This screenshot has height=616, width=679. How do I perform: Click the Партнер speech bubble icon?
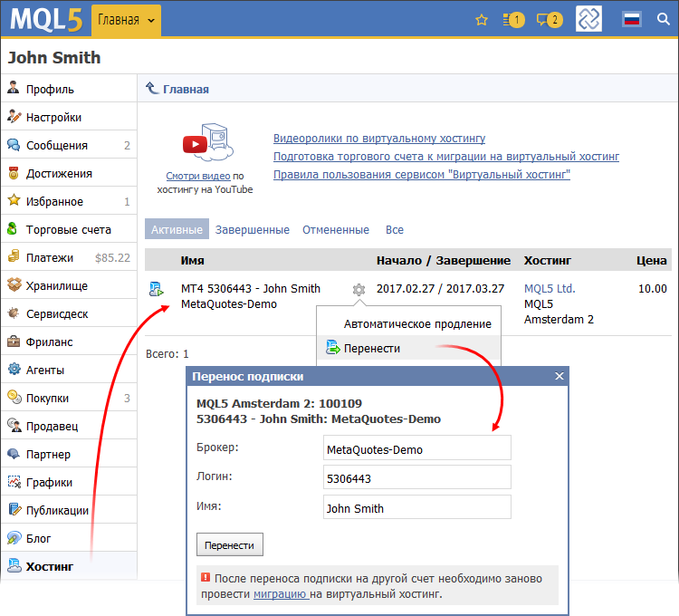tap(14, 453)
